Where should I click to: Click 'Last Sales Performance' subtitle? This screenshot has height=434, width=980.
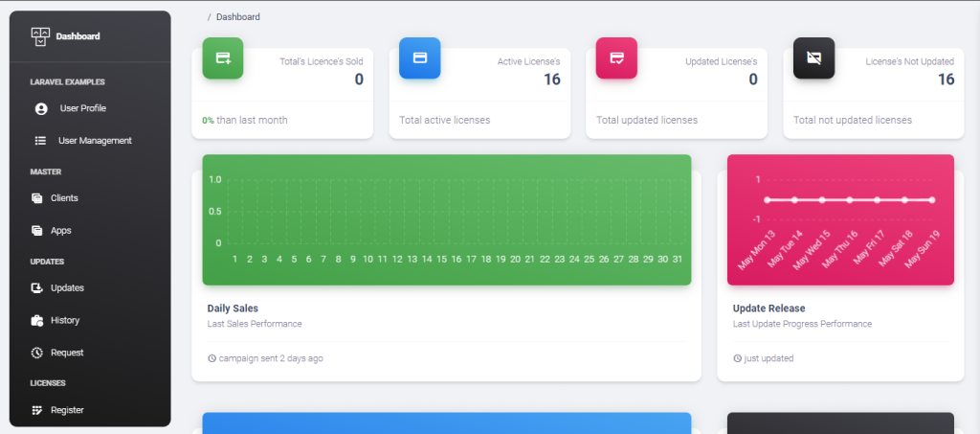[255, 324]
